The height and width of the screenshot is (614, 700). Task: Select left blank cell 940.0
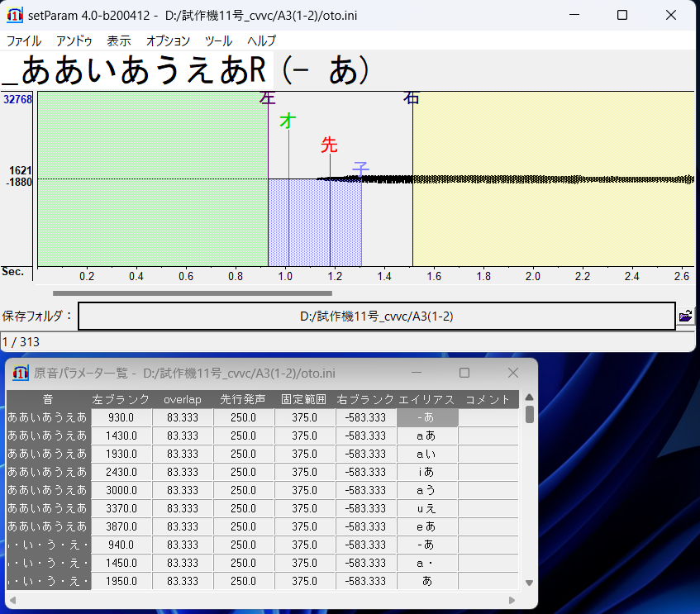pos(121,545)
